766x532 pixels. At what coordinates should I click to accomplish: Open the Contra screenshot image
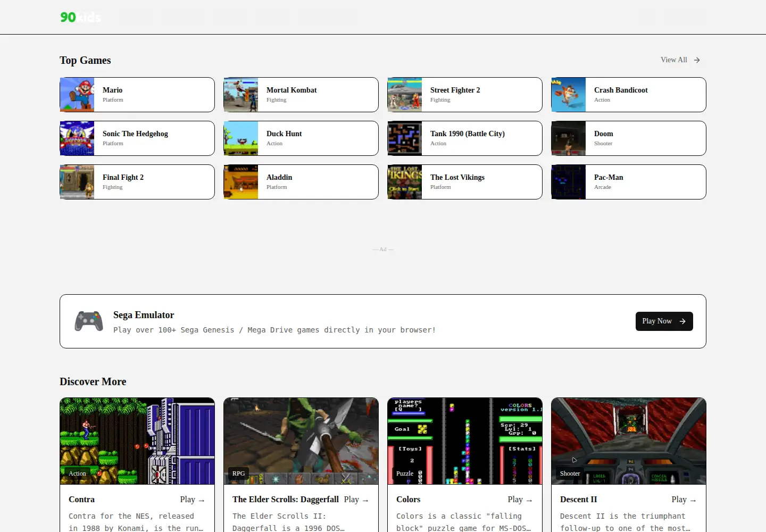137,441
